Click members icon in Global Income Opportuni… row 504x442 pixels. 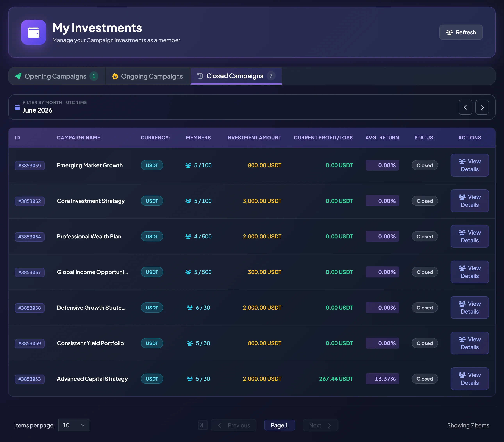[x=188, y=272]
